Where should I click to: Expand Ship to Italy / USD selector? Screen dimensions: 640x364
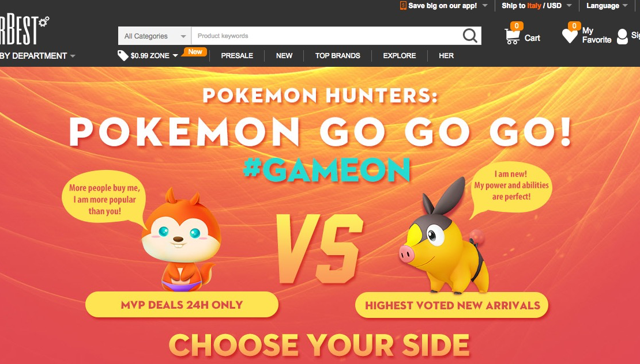(536, 6)
